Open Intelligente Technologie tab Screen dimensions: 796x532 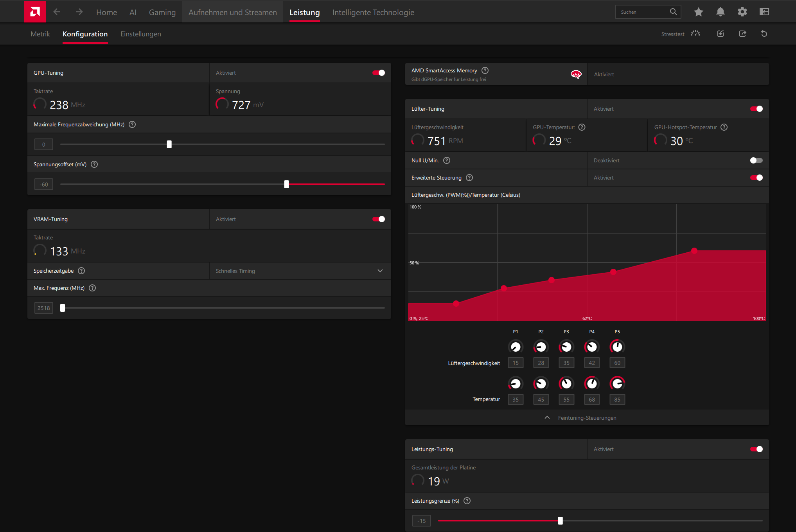373,12
